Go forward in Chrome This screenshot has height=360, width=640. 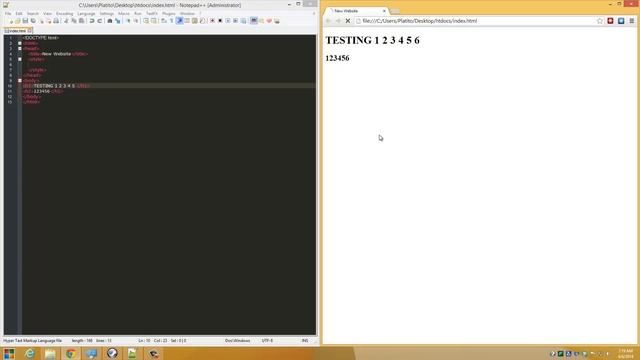pos(338,21)
